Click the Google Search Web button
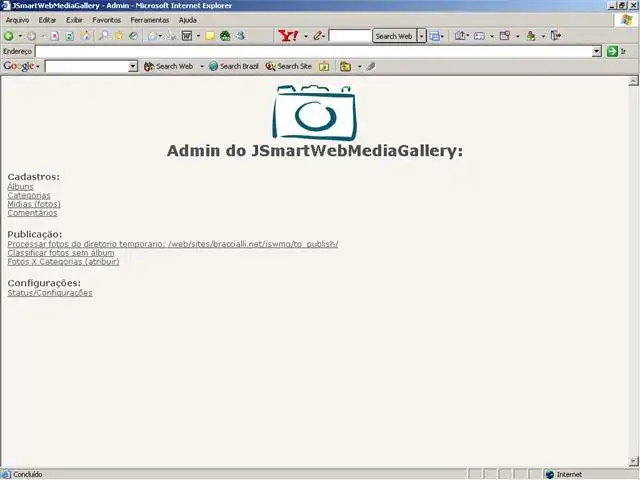640x480 pixels. (x=169, y=66)
